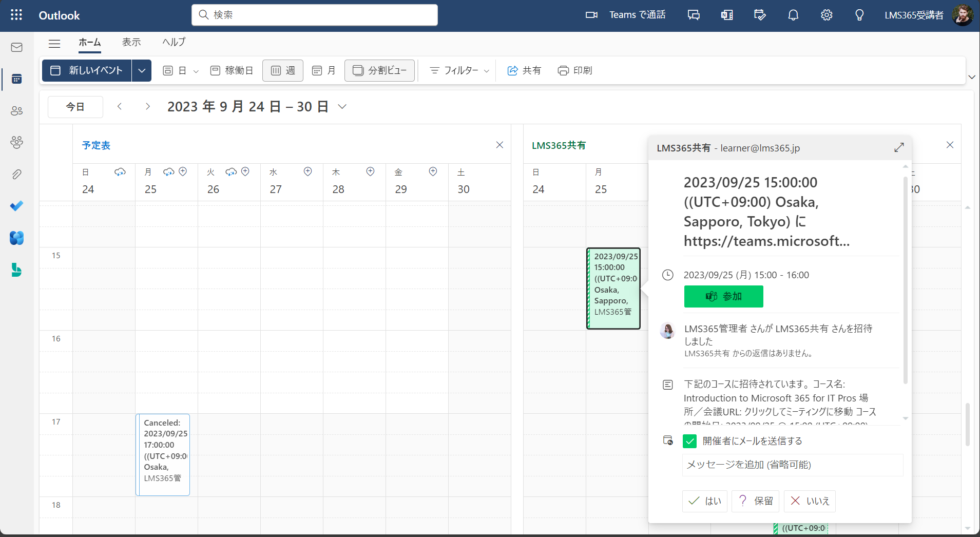Open the OneNote feed icon in the header
Viewport: 980px width, 537px height.
point(727,15)
